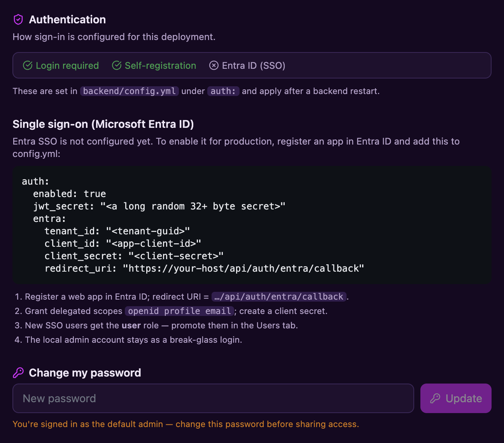Click the Authentication heading
This screenshot has width=504, height=443.
click(x=67, y=19)
